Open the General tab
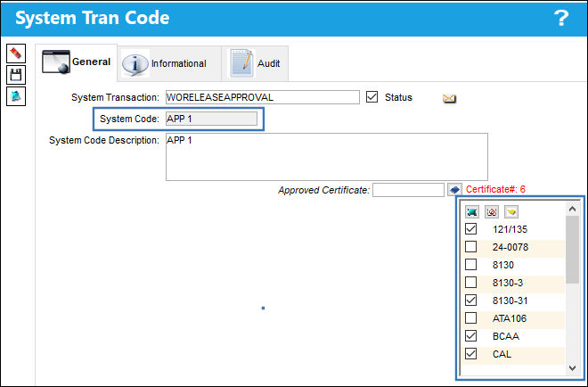 coord(77,62)
